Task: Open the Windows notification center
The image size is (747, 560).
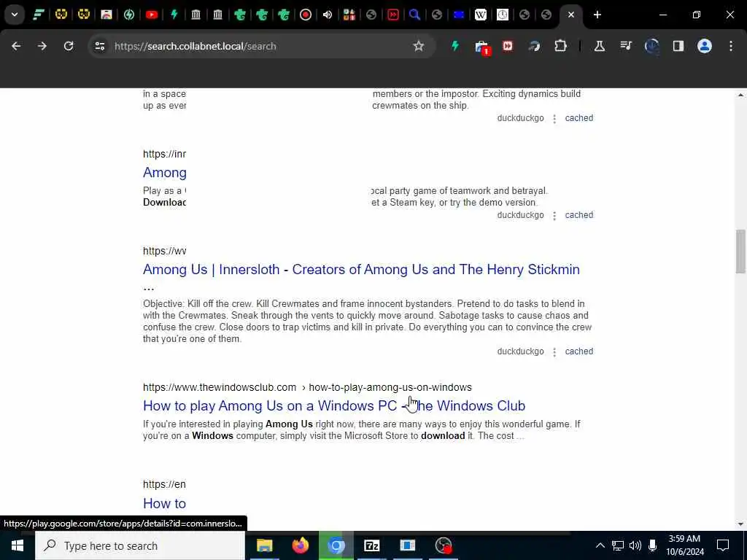Action: [x=723, y=545]
